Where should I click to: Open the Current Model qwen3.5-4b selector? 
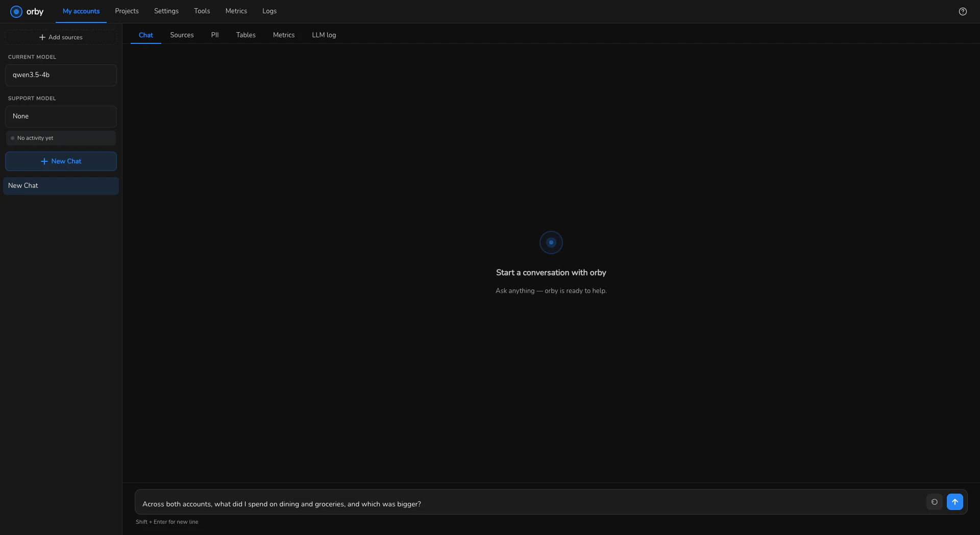(61, 75)
